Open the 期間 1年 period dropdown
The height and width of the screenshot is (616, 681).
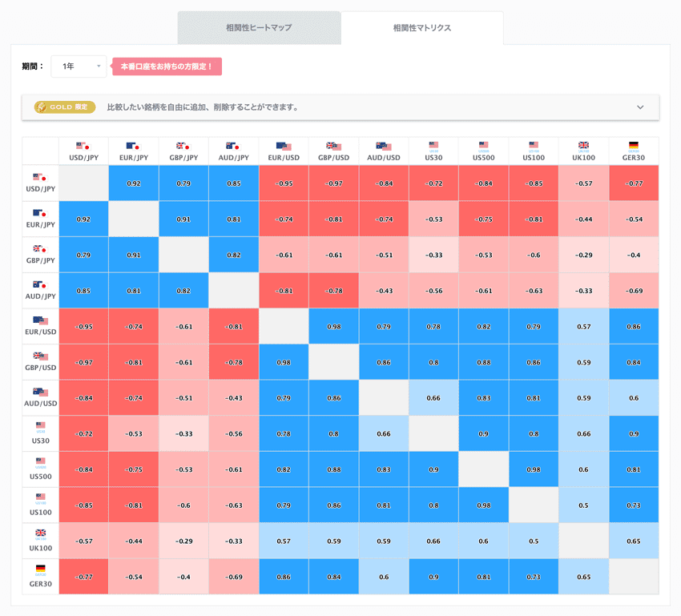[79, 66]
